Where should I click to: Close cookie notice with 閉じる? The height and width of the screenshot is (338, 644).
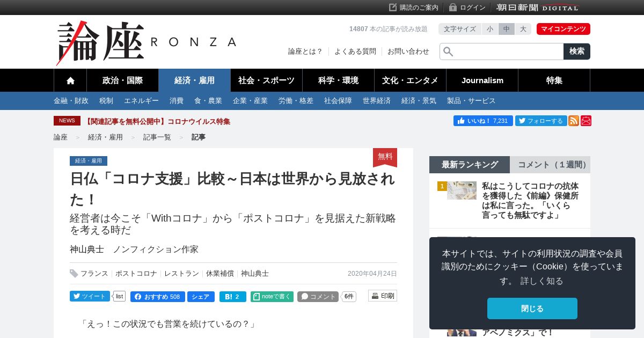tap(532, 308)
